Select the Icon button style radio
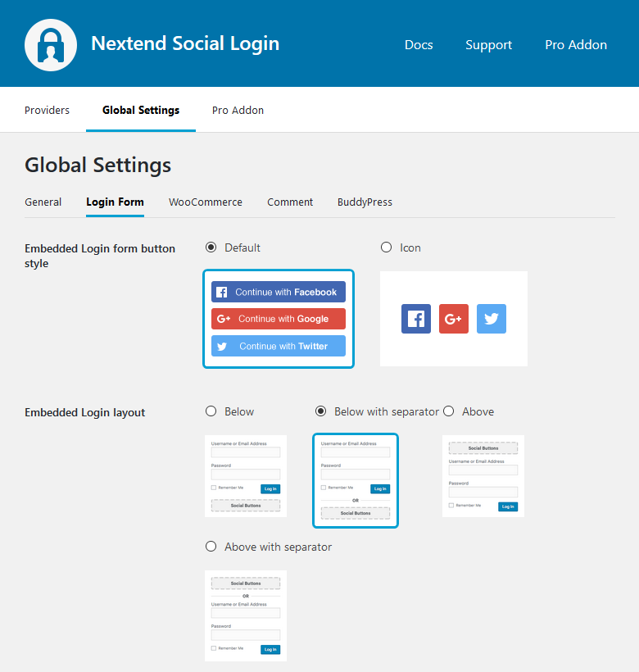This screenshot has width=639, height=672. click(387, 247)
